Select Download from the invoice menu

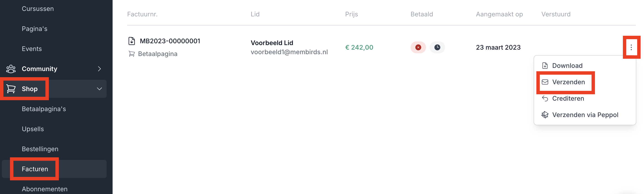click(x=567, y=66)
